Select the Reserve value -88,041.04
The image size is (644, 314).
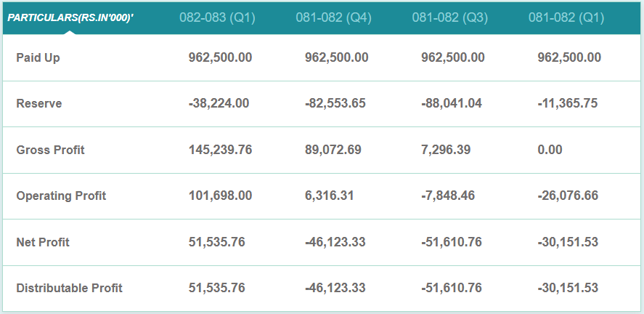(452, 103)
